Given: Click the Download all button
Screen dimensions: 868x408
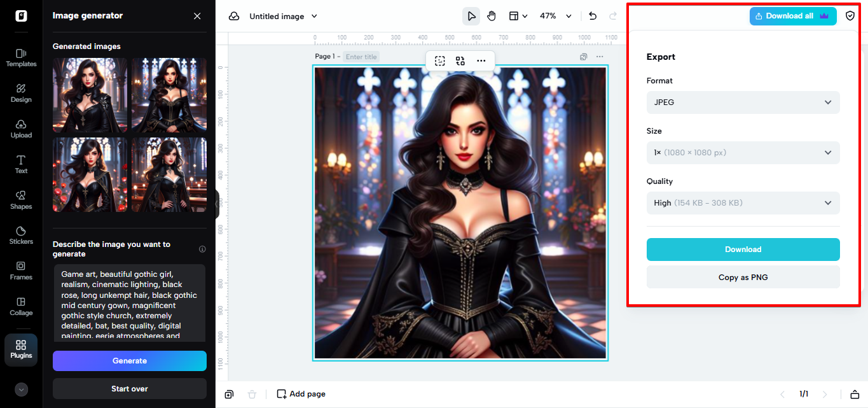Looking at the screenshot, I should [x=792, y=16].
